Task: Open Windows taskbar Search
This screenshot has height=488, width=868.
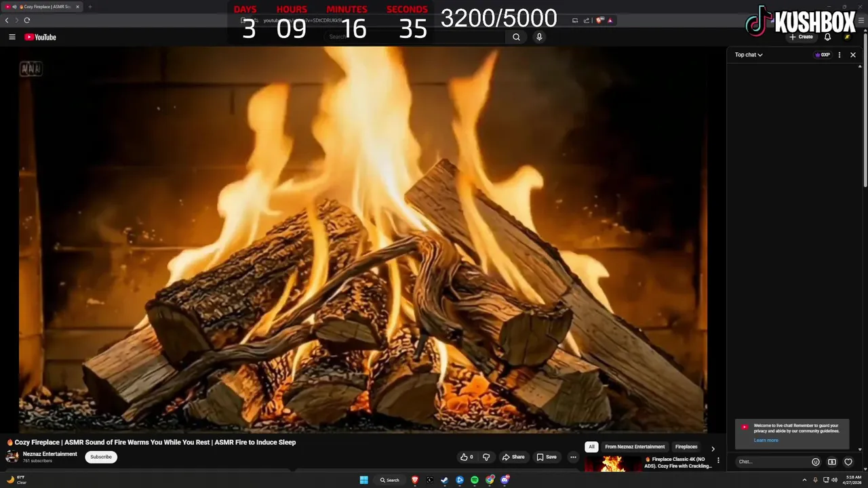Action: [389, 480]
